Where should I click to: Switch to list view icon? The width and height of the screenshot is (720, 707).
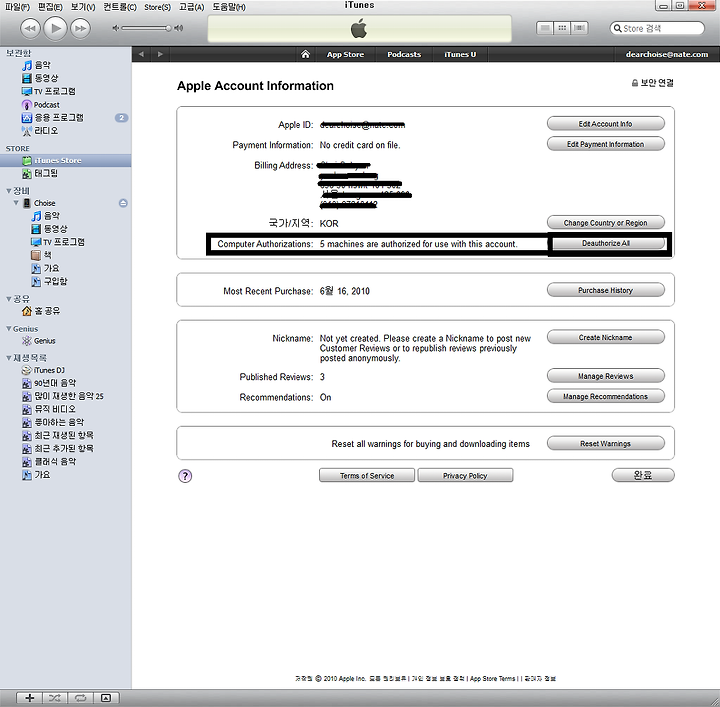pyautogui.click(x=545, y=28)
